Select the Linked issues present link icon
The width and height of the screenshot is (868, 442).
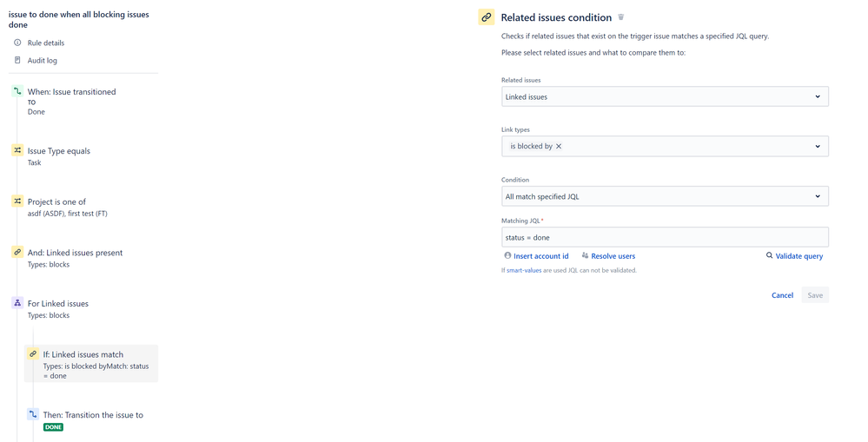coord(17,252)
